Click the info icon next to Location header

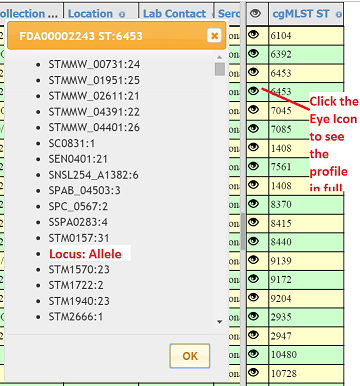pyautogui.click(x=122, y=14)
